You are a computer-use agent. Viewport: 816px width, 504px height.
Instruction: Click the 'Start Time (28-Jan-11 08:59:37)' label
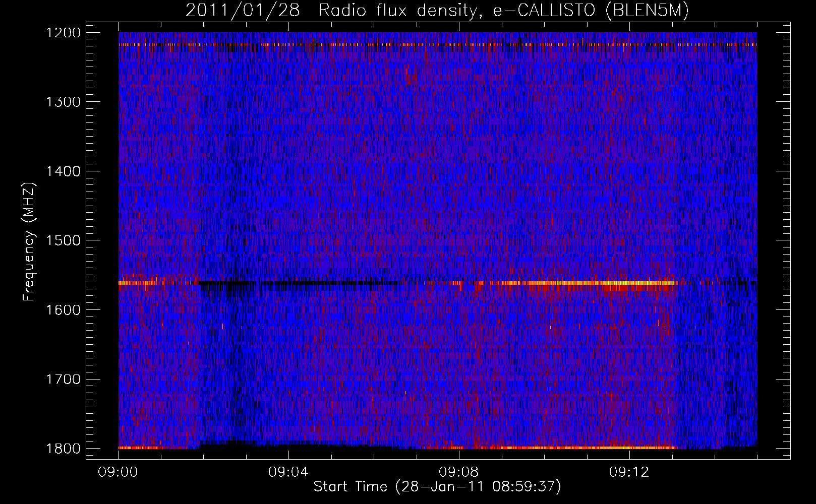(x=437, y=487)
